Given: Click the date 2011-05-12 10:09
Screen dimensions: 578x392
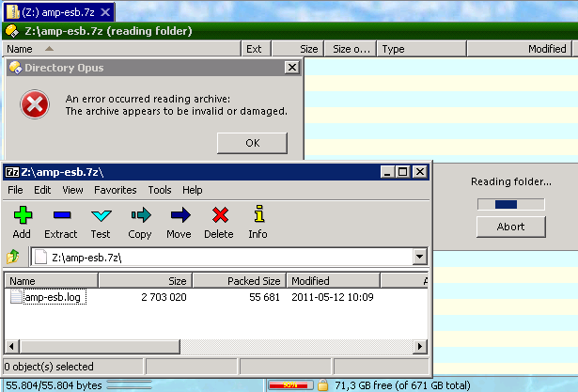Looking at the screenshot, I should [333, 297].
